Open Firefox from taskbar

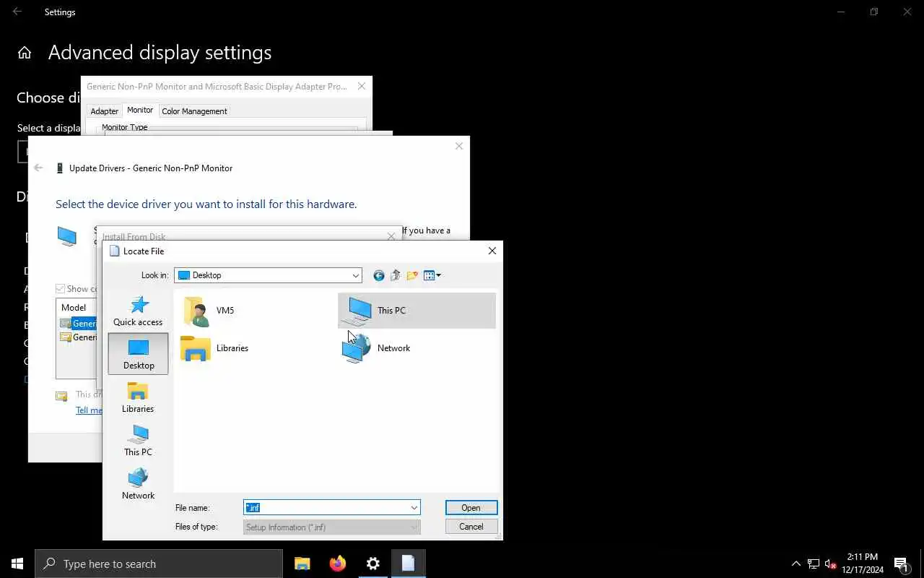[338, 564]
